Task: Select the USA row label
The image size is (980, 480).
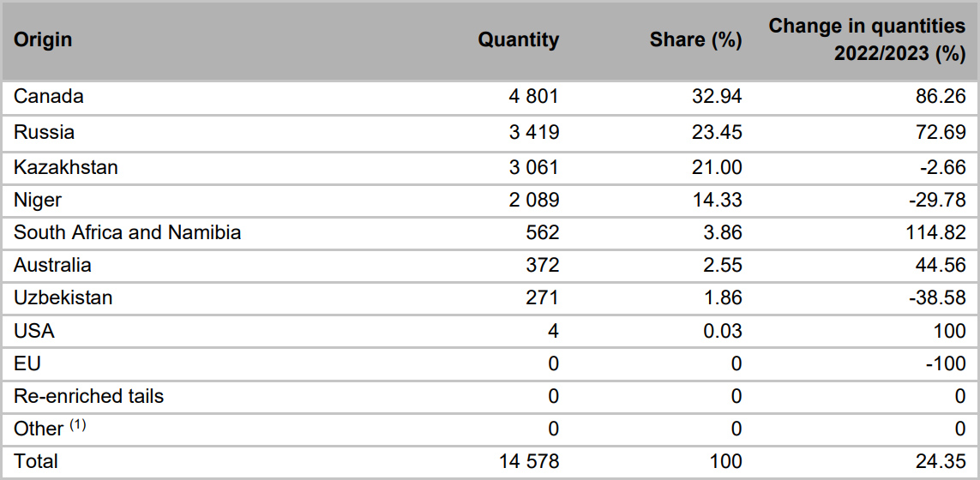Action: point(33,331)
